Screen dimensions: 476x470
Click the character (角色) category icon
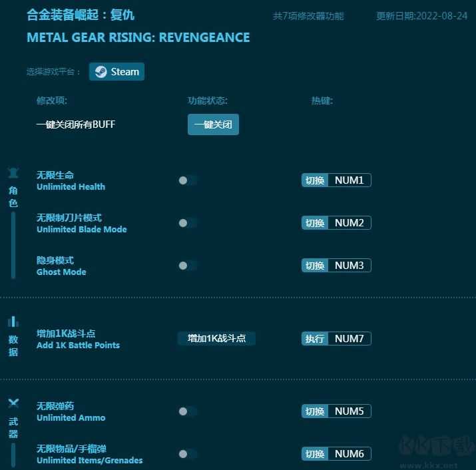[x=13, y=174]
